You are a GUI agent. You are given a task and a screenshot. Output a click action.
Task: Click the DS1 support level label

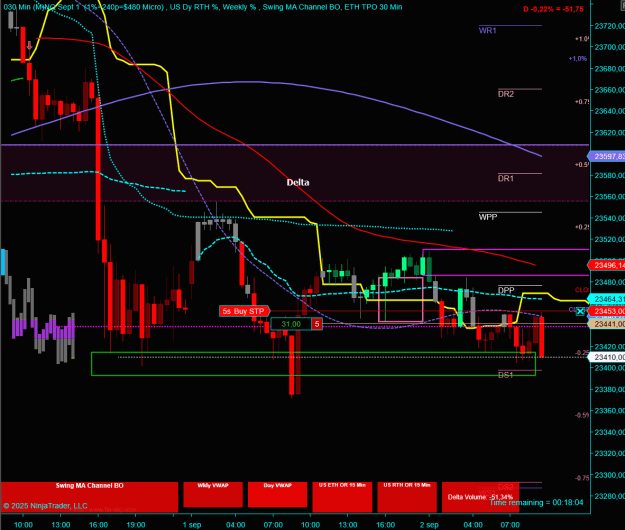click(505, 375)
